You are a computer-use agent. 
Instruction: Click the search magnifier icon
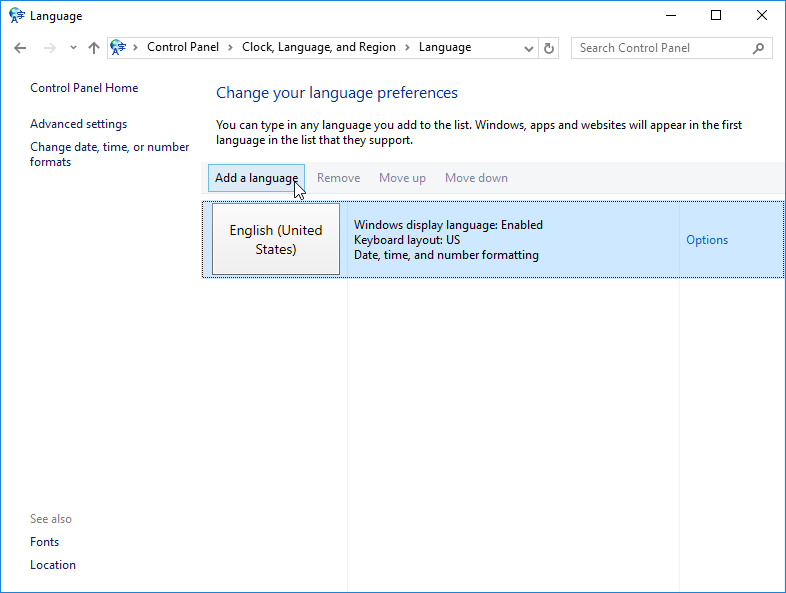(x=759, y=48)
